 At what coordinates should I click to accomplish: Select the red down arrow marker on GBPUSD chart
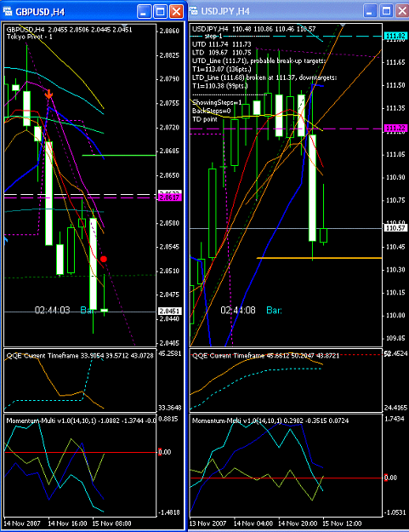pyautogui.click(x=48, y=94)
